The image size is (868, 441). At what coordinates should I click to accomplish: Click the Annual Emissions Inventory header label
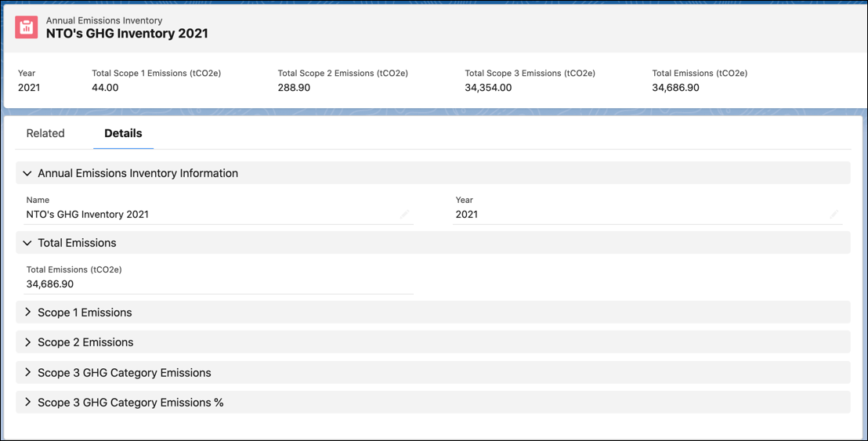(104, 20)
